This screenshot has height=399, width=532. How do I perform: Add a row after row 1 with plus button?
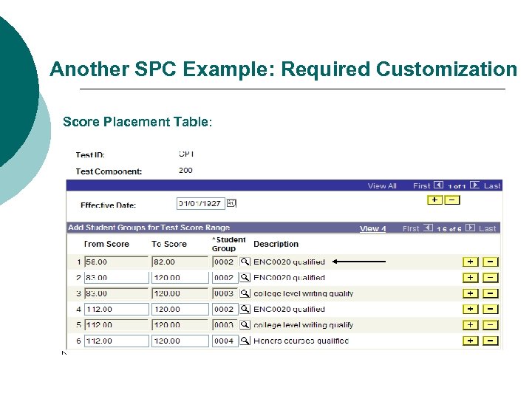click(x=470, y=262)
